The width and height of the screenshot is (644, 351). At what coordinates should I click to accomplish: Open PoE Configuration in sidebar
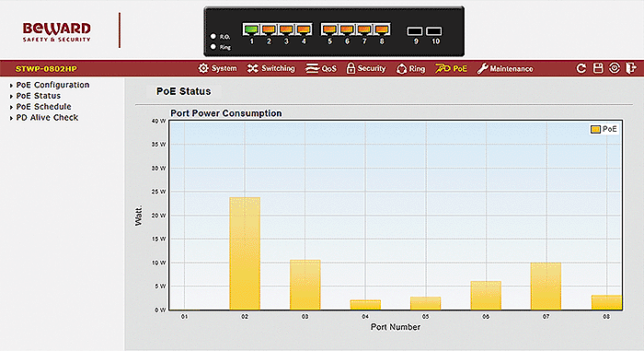pos(52,85)
